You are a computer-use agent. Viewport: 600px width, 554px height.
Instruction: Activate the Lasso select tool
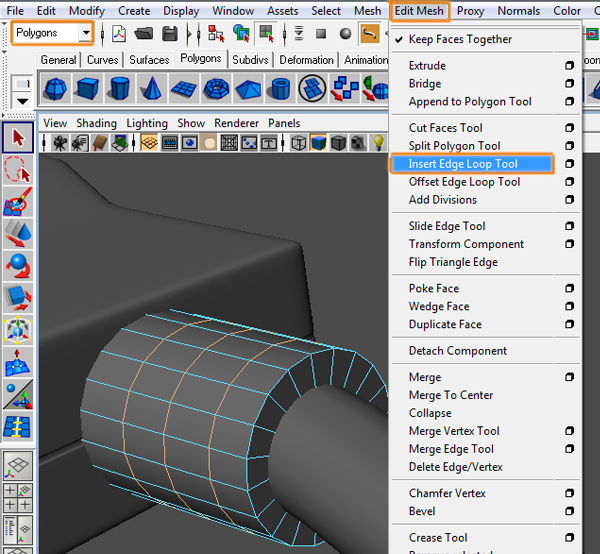pyautogui.click(x=18, y=169)
